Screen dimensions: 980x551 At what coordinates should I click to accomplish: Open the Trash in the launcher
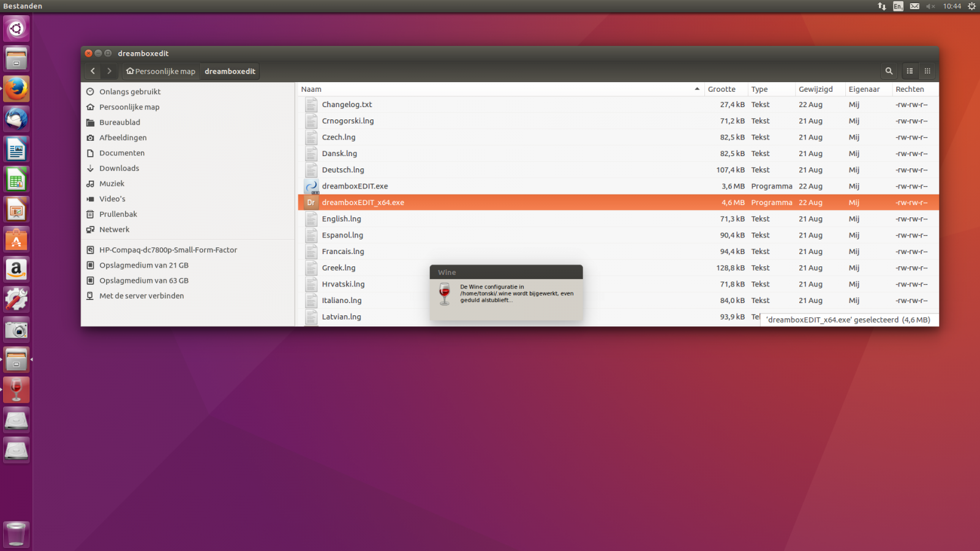tap(17, 534)
